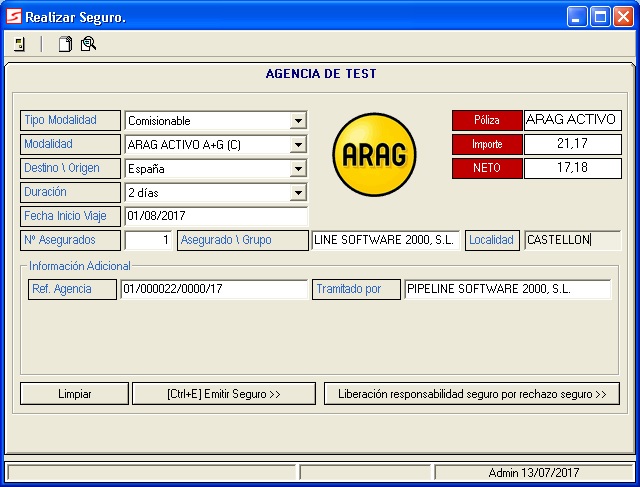Image resolution: width=640 pixels, height=487 pixels.
Task: Click the Importe value 21,17
Action: click(x=573, y=144)
